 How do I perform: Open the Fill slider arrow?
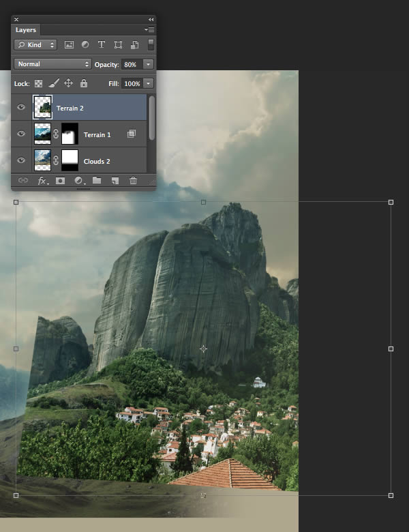coord(148,83)
